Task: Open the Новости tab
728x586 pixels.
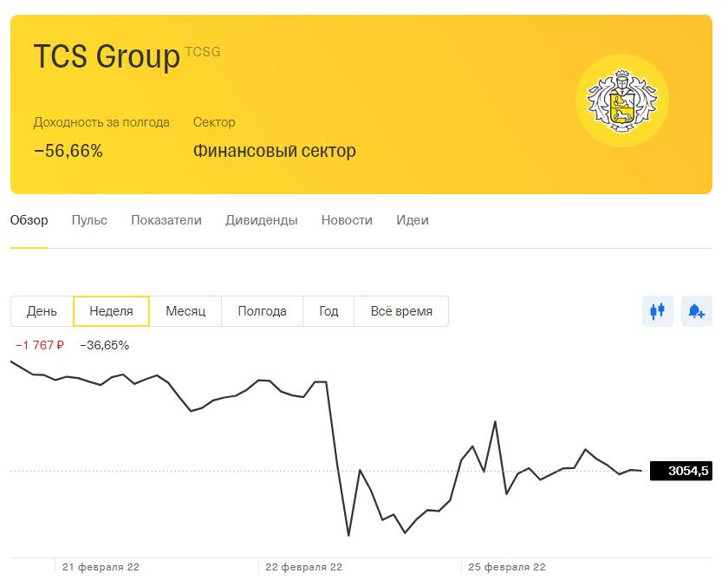Action: (x=347, y=220)
